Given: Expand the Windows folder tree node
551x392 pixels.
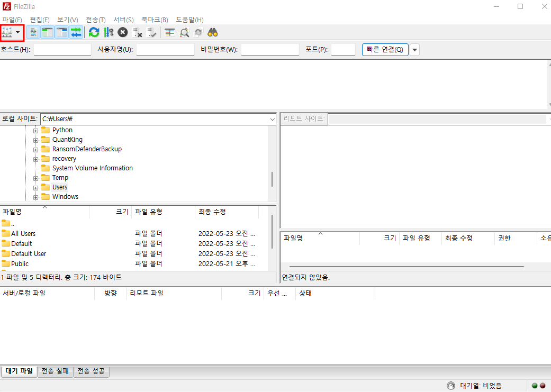Looking at the screenshot, I should pos(35,197).
